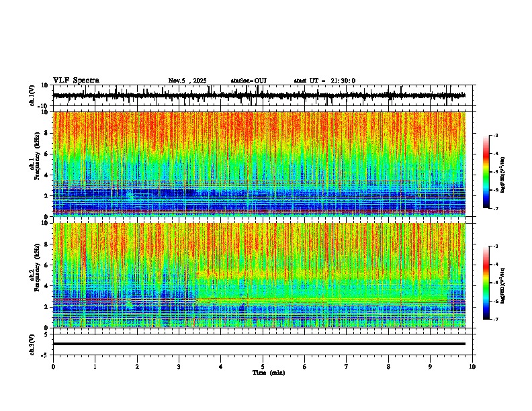532x411 pixels.
Task: Click the time axis tick label "4"
Action: (x=221, y=367)
